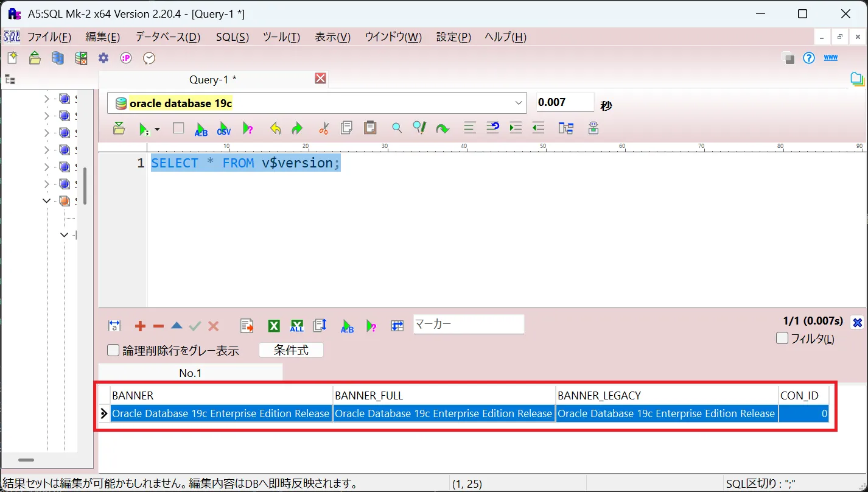Open the settings gear icon
Screen dimensions: 868x492
tap(103, 58)
